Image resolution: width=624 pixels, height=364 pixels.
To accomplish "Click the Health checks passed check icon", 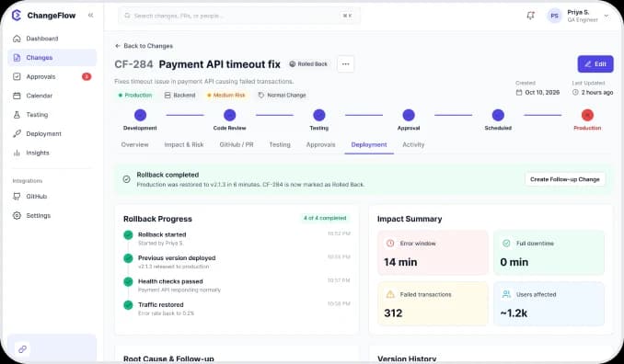I will pos(128,282).
